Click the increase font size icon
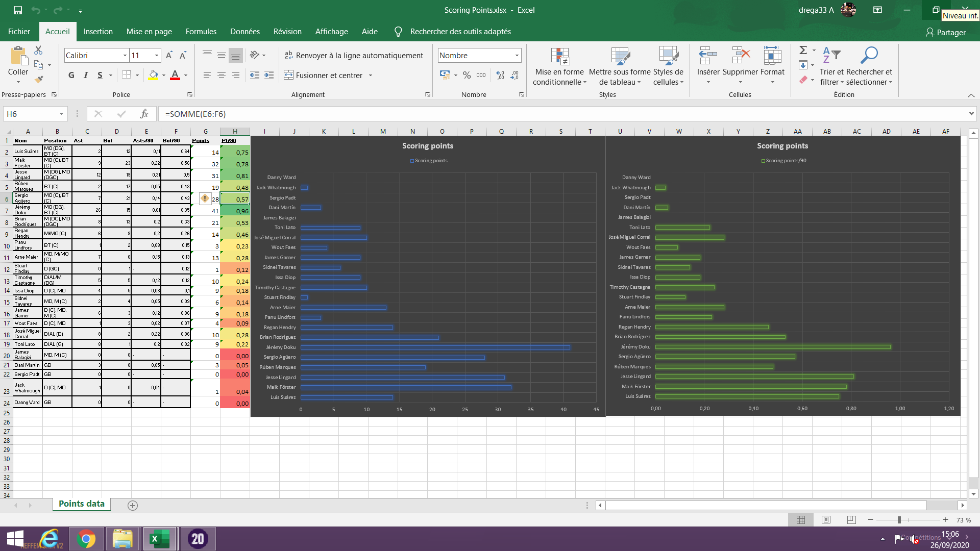 [x=169, y=55]
